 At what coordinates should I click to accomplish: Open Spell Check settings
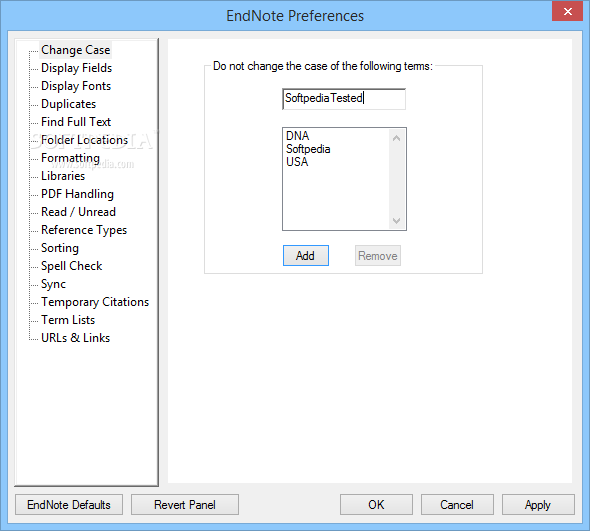click(x=71, y=266)
